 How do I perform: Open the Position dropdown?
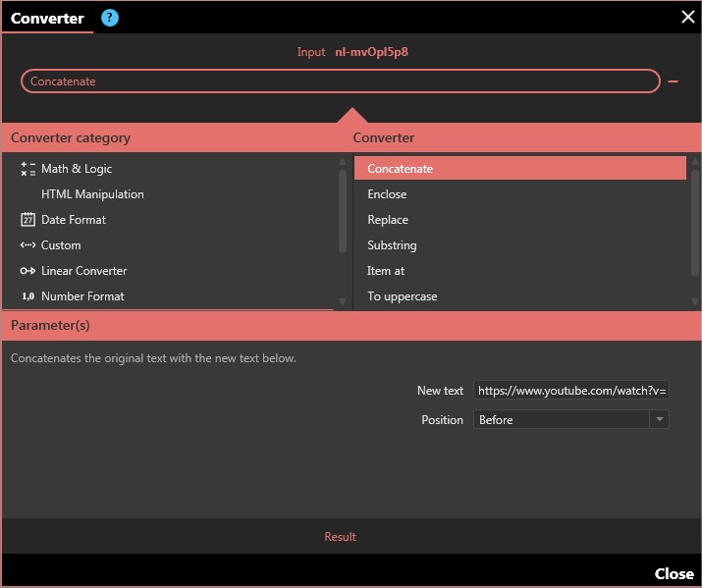point(561,420)
